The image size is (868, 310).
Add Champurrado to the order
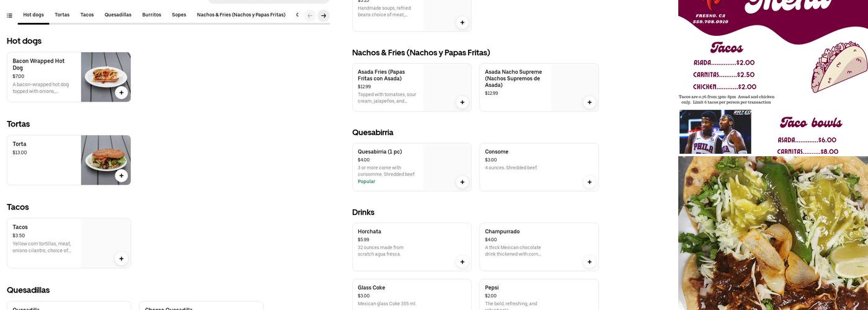click(589, 262)
